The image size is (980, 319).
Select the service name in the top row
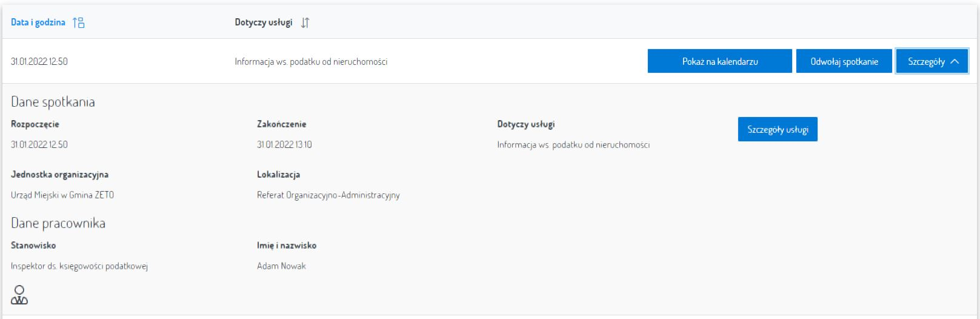point(311,61)
